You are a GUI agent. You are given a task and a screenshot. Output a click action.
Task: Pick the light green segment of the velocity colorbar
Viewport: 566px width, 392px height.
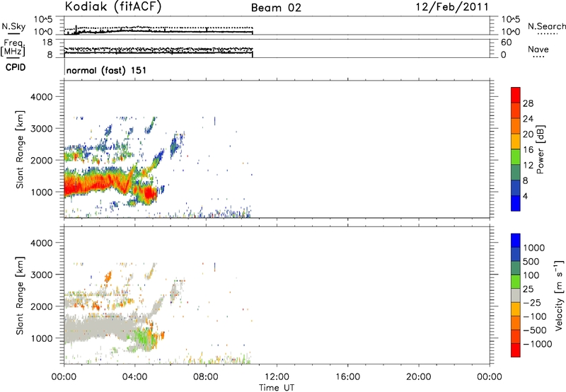[516, 282]
